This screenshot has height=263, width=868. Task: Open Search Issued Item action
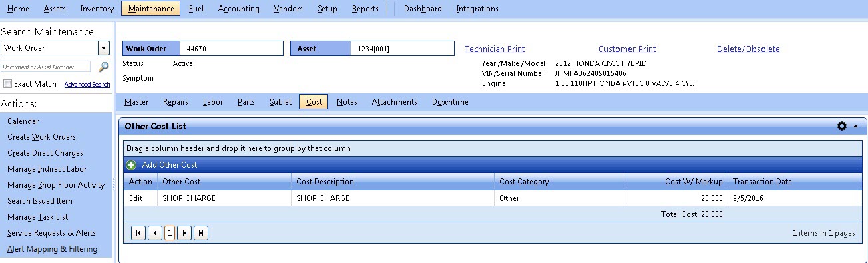(40, 201)
